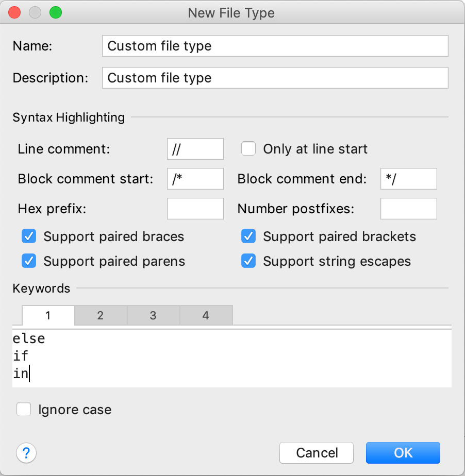The image size is (465, 476).
Task: Disable Support paired braces
Action: tap(29, 236)
